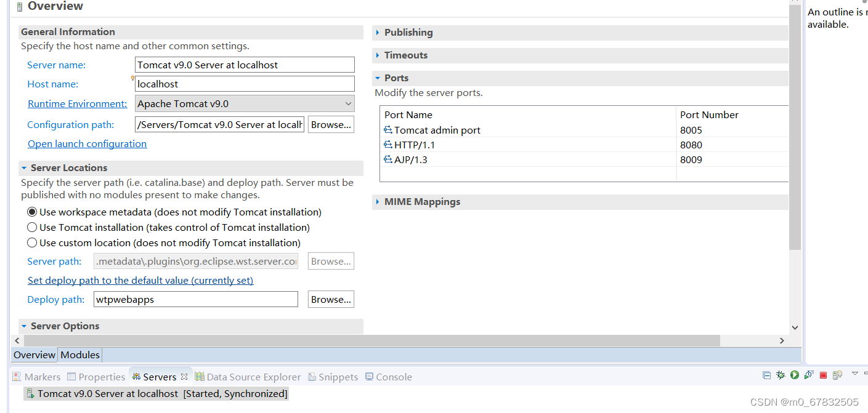The image size is (868, 413).
Task: Click Browse next to Deploy path
Action: pyautogui.click(x=331, y=299)
